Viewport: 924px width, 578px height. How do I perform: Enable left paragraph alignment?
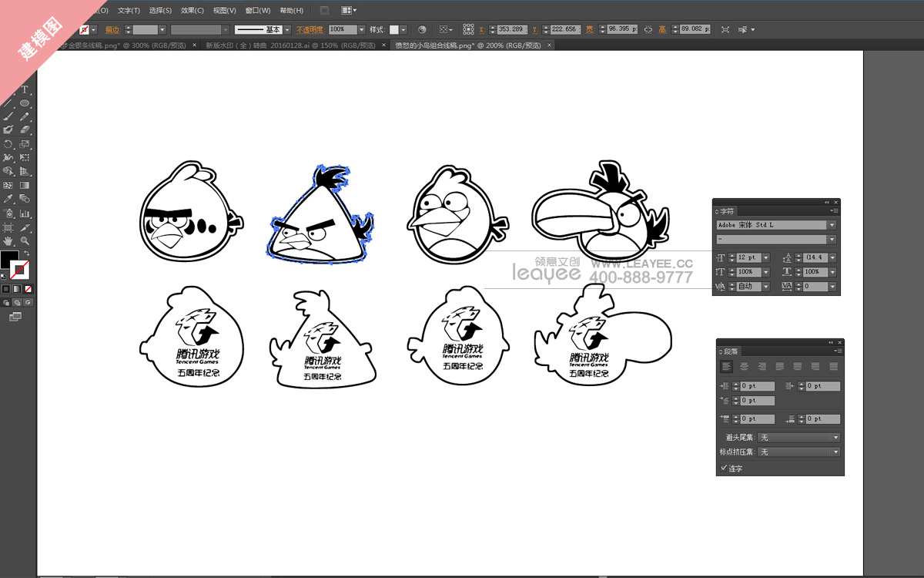(x=726, y=367)
